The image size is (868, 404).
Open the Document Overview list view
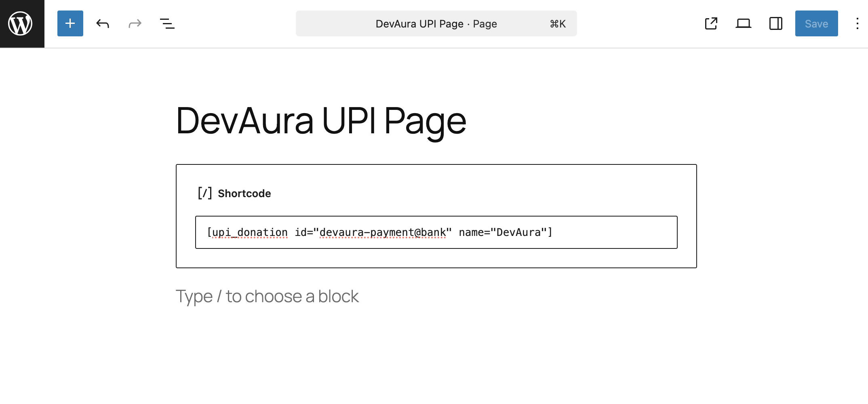pyautogui.click(x=167, y=23)
